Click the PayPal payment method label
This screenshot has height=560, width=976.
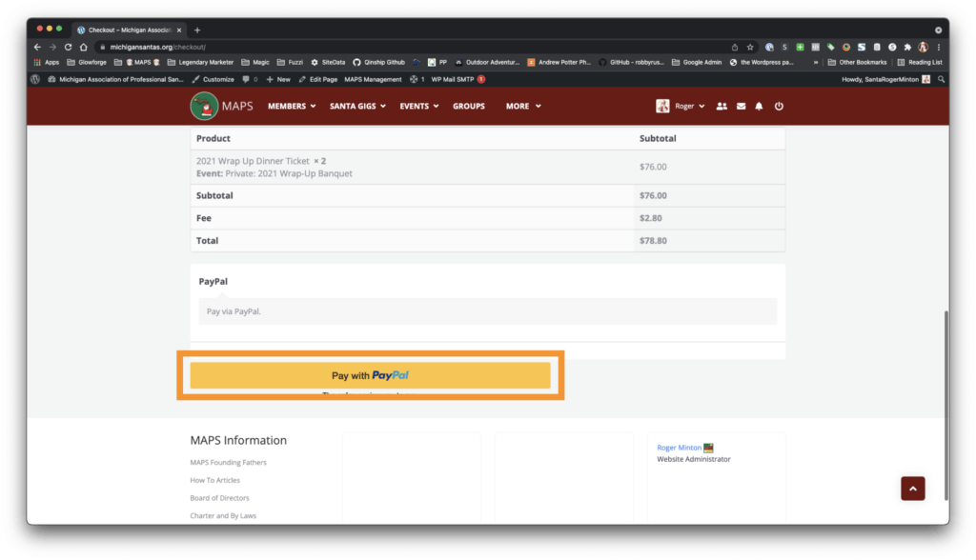point(213,281)
